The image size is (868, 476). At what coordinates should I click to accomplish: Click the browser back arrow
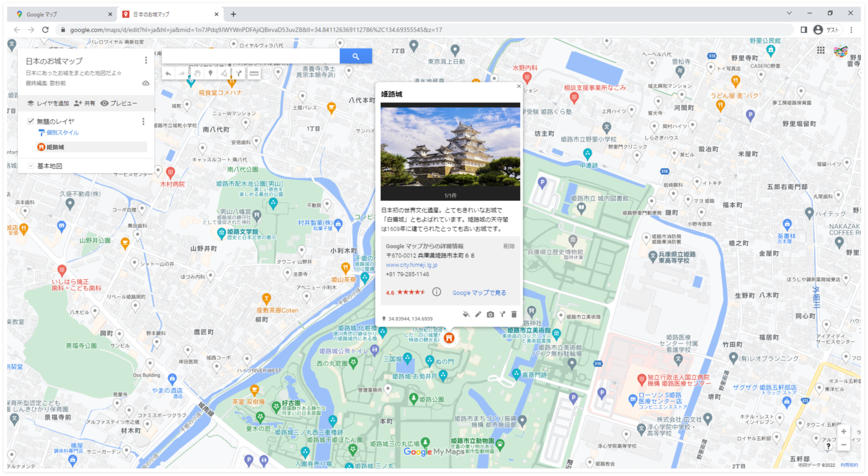[x=17, y=30]
